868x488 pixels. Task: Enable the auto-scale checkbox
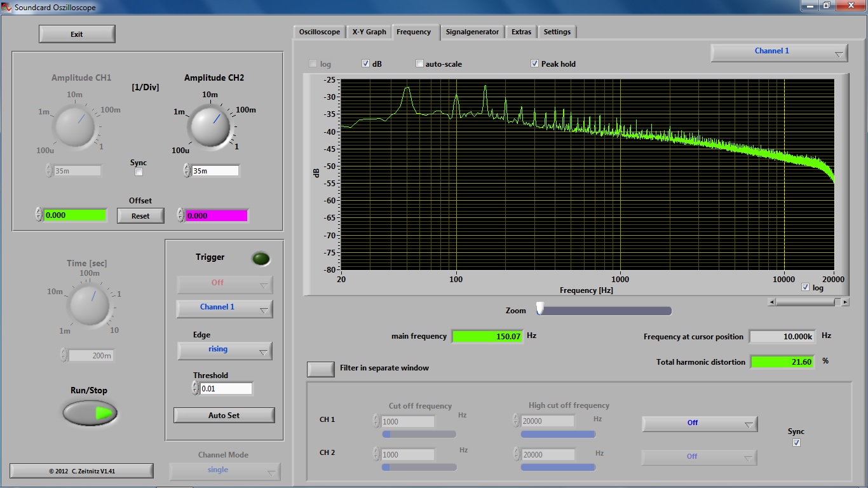[419, 64]
